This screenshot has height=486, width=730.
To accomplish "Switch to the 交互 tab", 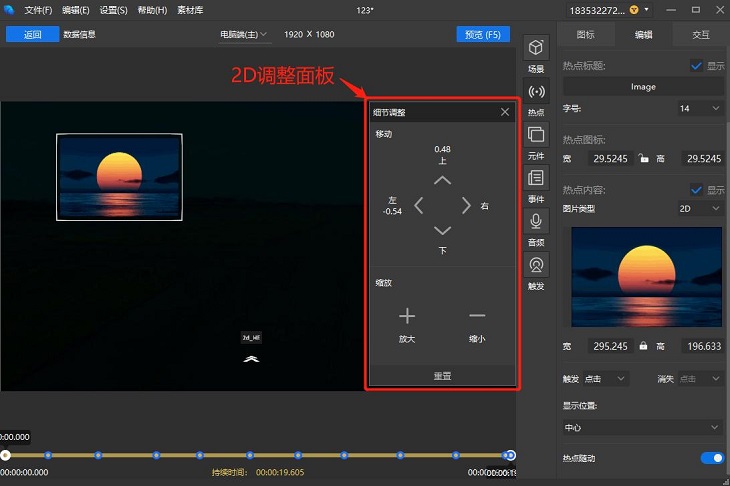I will [701, 34].
